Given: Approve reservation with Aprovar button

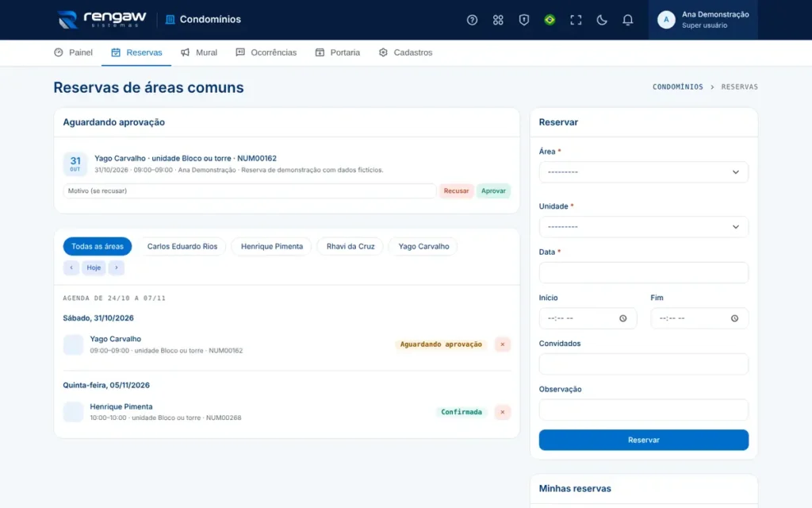Looking at the screenshot, I should click(493, 190).
